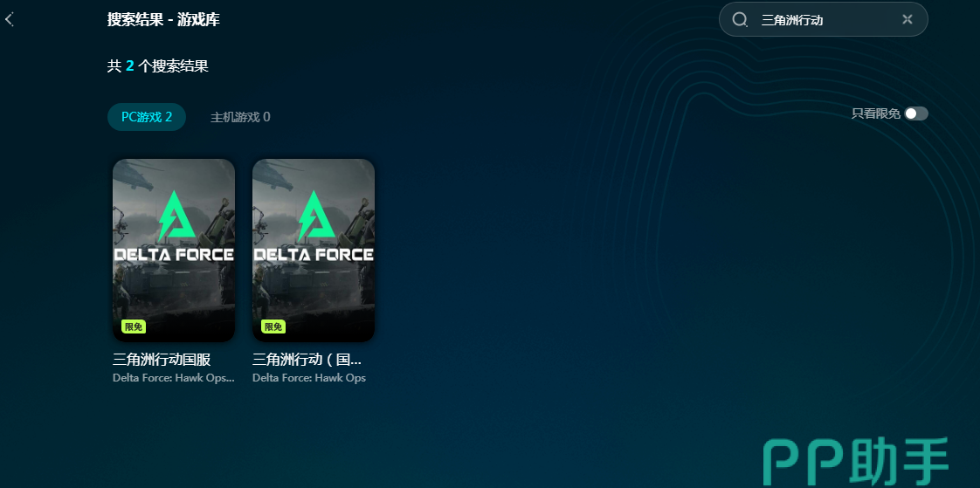Click green Delta logo on 三角洲行动国服 cover

point(174,217)
